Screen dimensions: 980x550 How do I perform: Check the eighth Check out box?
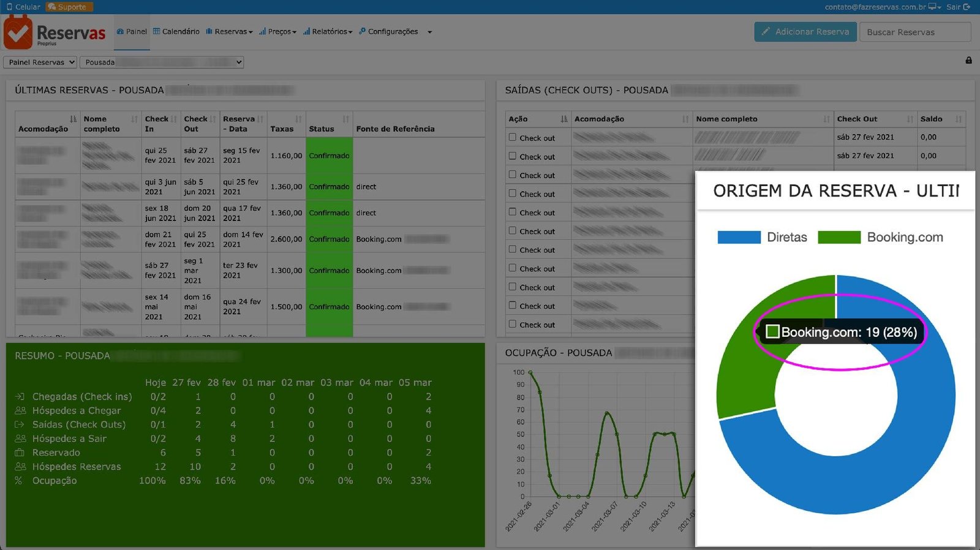click(x=513, y=268)
